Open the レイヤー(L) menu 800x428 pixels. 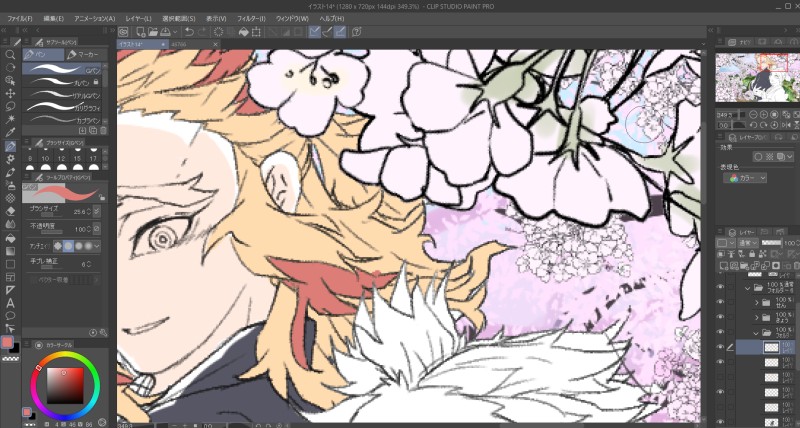pos(138,18)
